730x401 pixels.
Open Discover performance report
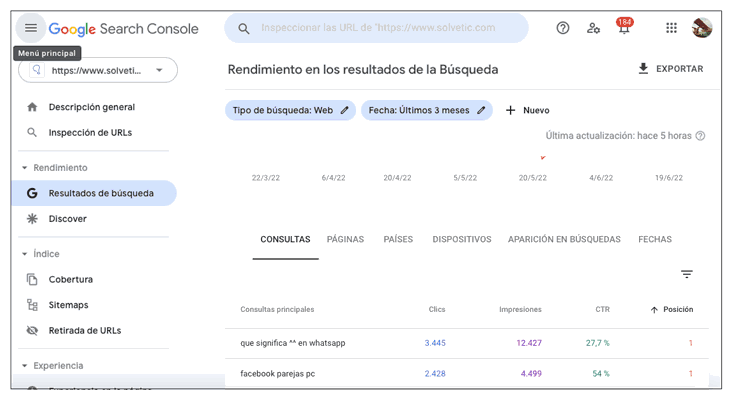(x=67, y=219)
